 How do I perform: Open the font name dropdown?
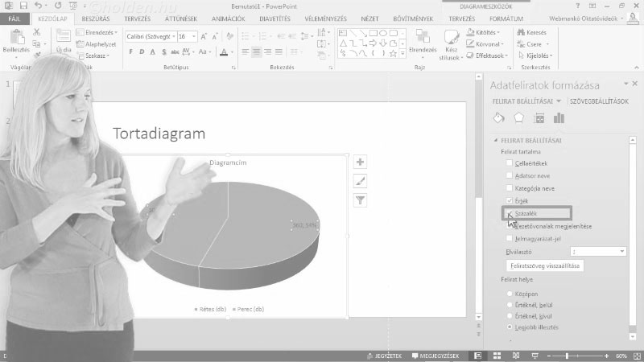pos(174,36)
